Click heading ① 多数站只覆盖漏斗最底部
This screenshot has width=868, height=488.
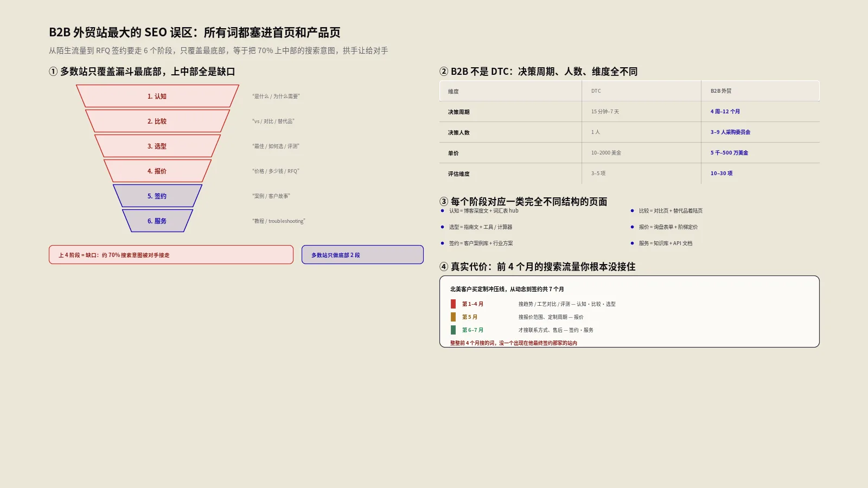(142, 72)
